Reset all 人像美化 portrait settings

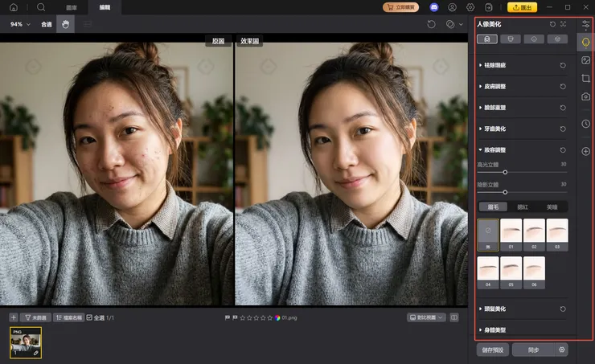click(552, 24)
